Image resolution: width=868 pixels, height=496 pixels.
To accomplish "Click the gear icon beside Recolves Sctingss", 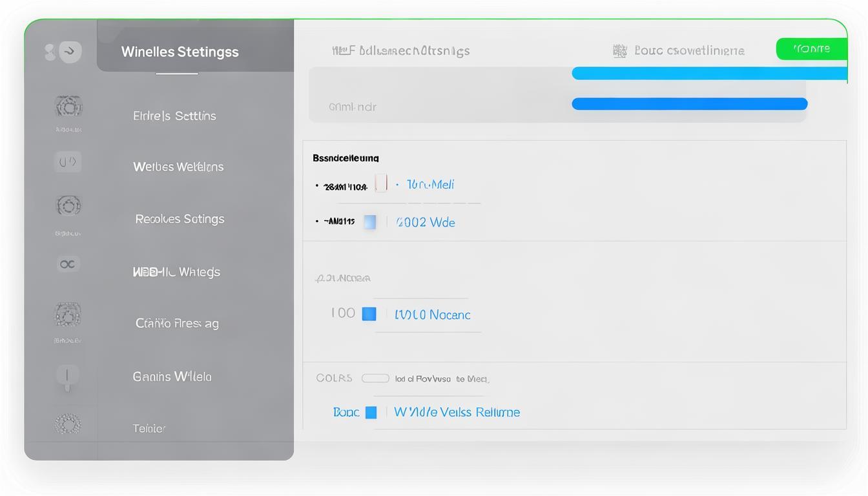I will coord(68,206).
